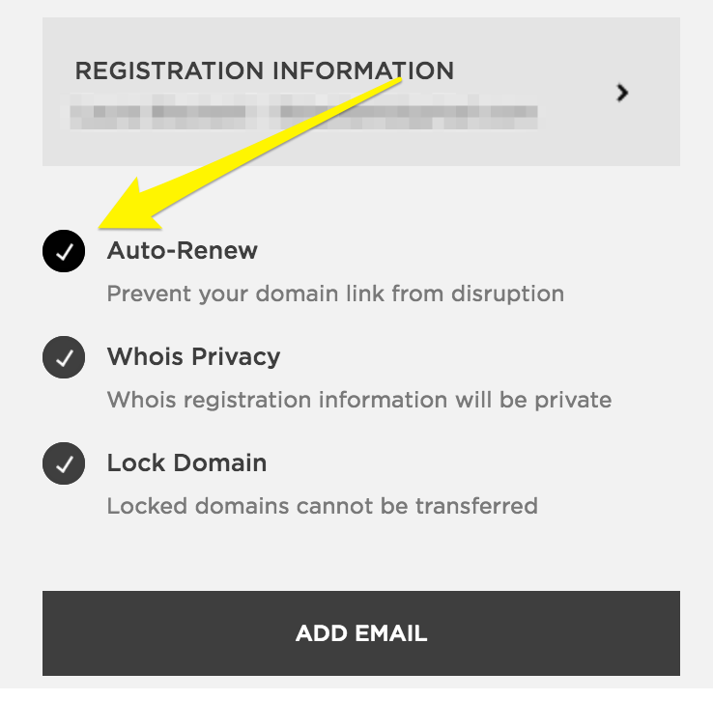This screenshot has height=728, width=713.
Task: Open the Registration Information heading
Action: coord(264,71)
